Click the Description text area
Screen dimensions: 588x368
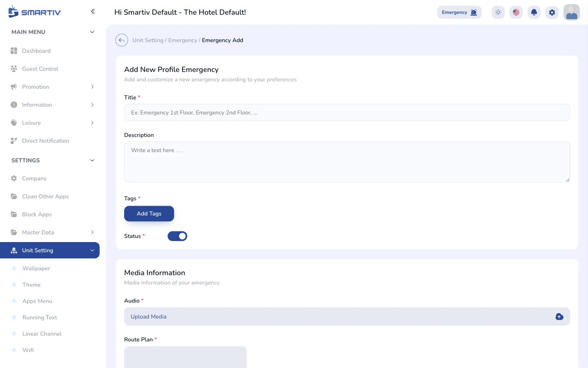(347, 162)
